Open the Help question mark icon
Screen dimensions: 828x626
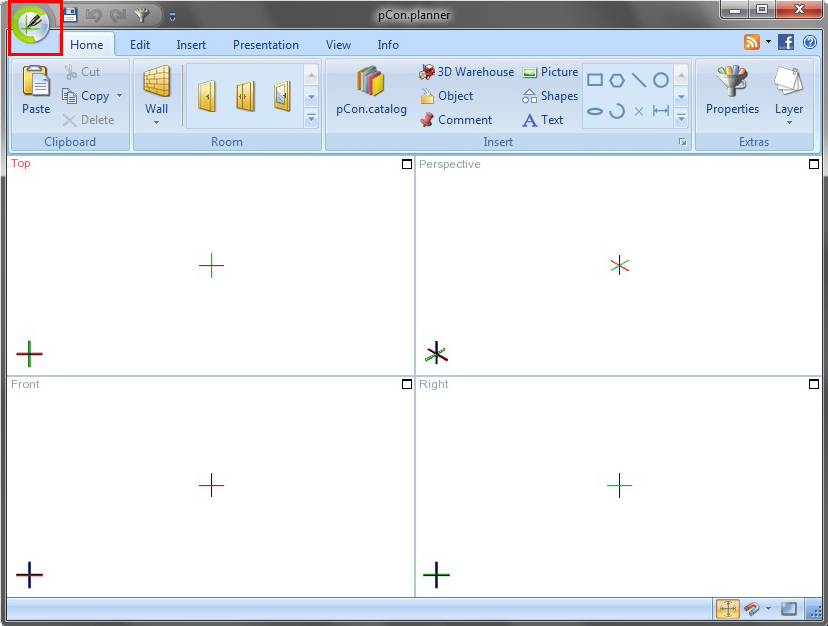(x=810, y=42)
